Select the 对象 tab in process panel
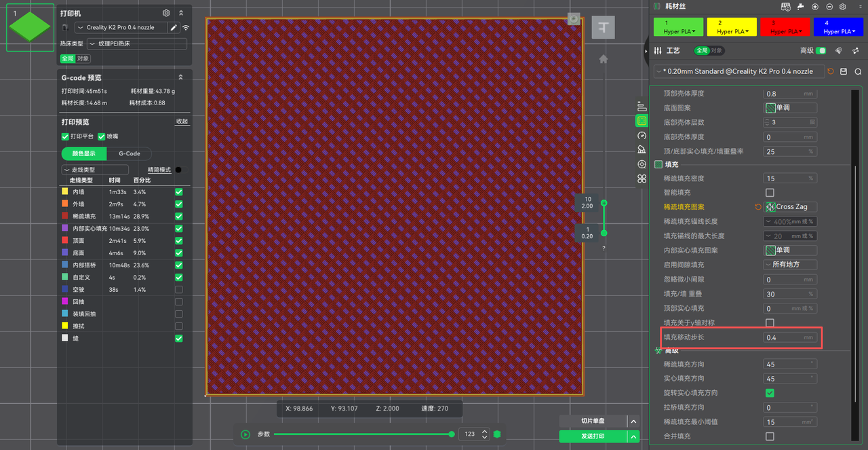 pyautogui.click(x=717, y=51)
